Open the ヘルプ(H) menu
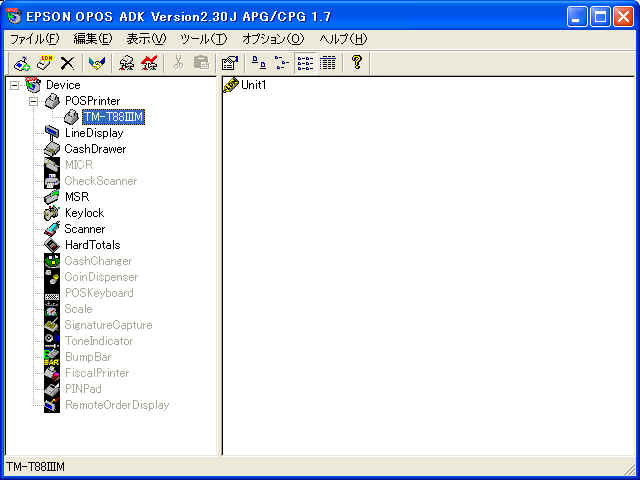Viewport: 640px width, 480px height. [343, 39]
